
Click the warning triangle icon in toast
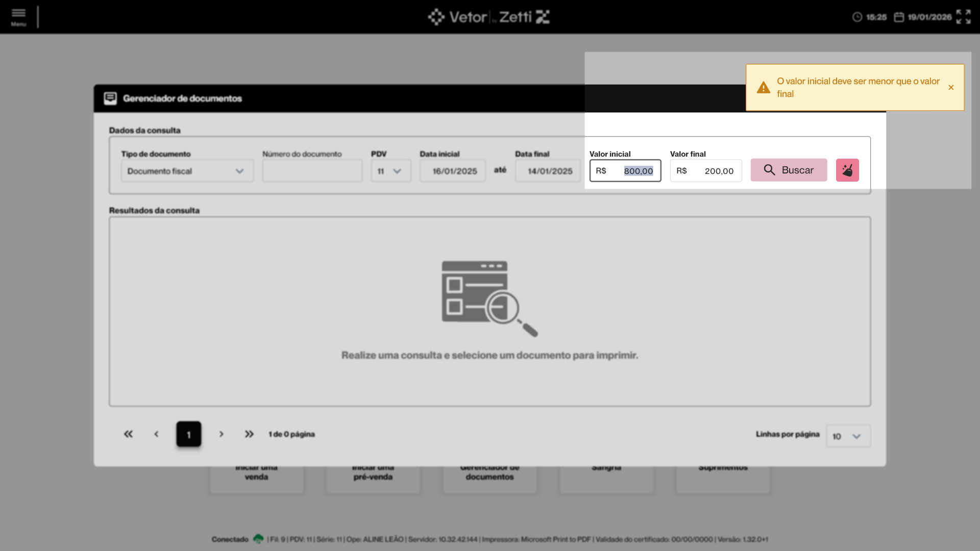click(763, 88)
